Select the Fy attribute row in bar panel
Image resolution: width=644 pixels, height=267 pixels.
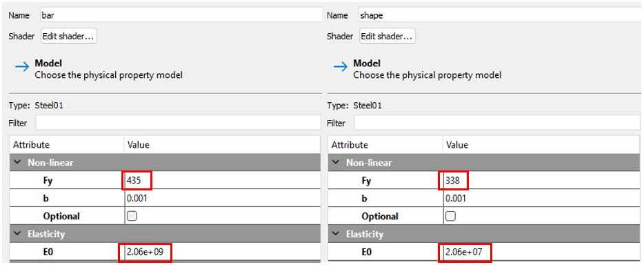click(x=165, y=180)
